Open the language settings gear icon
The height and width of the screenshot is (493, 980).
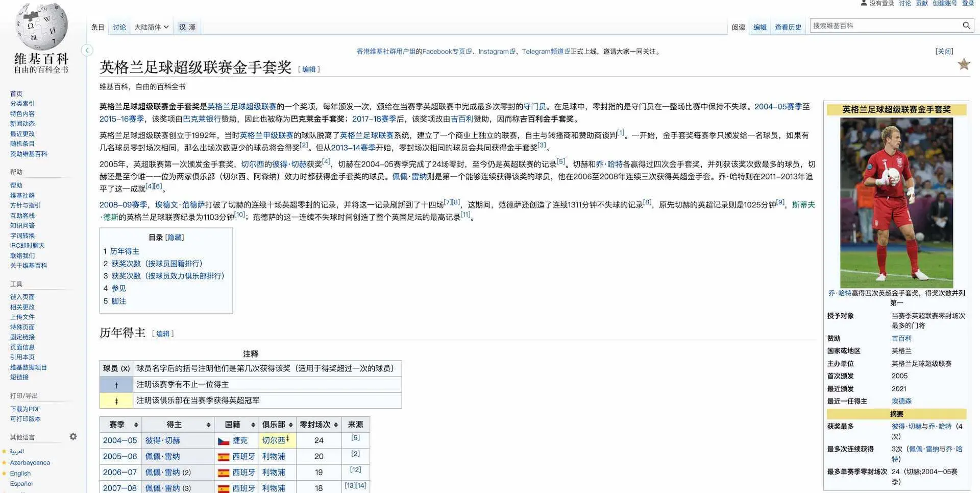(x=73, y=436)
